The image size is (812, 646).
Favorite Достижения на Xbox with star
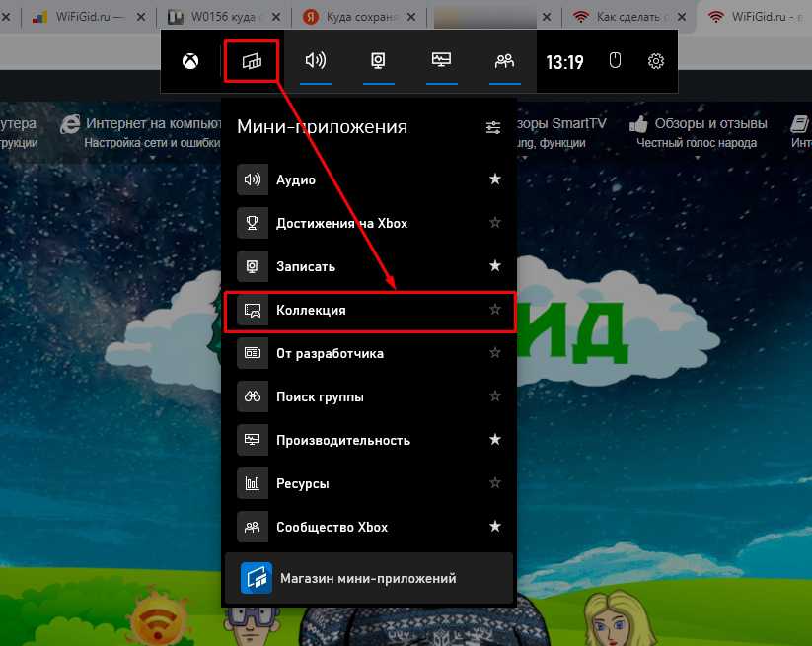pos(495,223)
